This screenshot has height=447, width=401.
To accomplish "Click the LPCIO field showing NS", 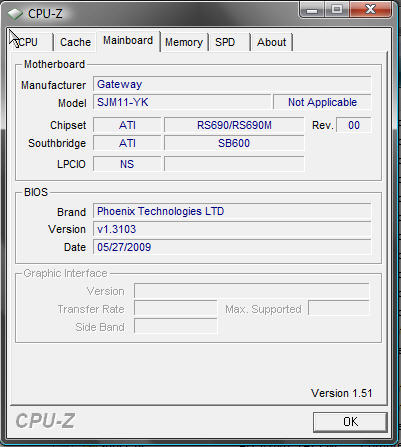I will (127, 164).
